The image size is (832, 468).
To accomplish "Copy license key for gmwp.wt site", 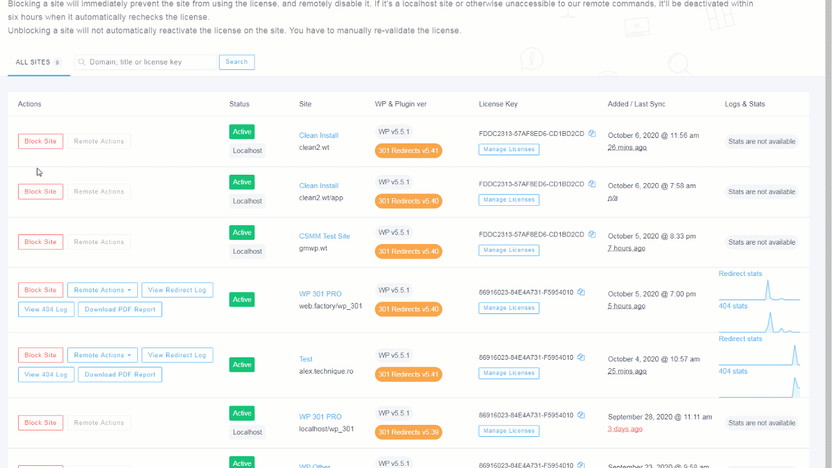I will click(592, 235).
